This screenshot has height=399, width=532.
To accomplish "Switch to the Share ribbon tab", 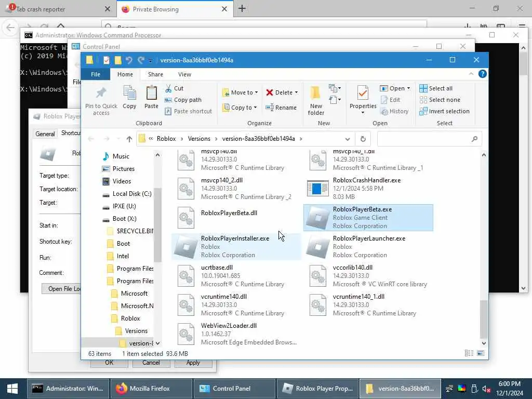I will click(x=155, y=74).
